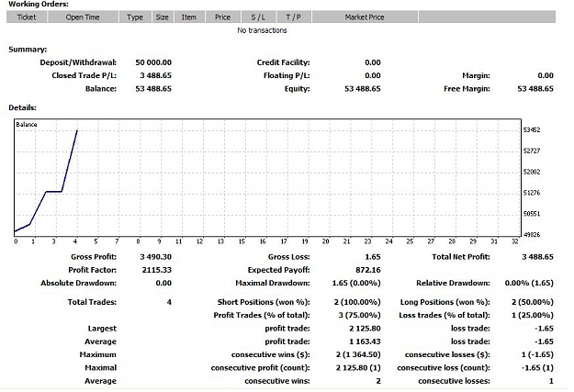Screen dimensions: 574x392
Task: Click the Deposit/Withdrawal label
Action: [x=78, y=62]
